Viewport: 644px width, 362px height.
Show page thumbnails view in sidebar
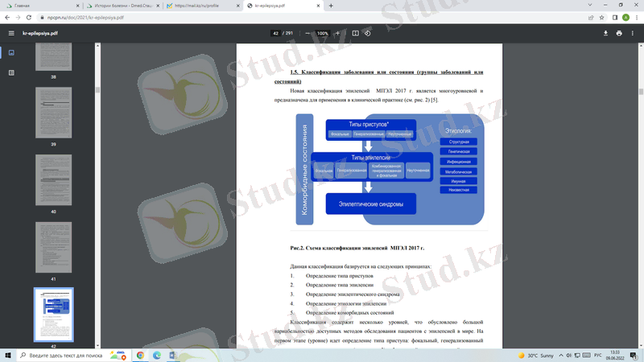11,53
